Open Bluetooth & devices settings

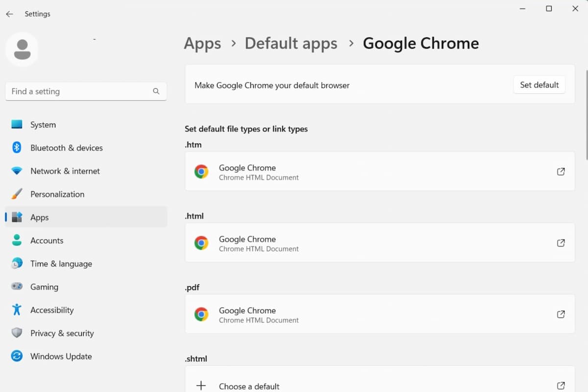[86, 147]
